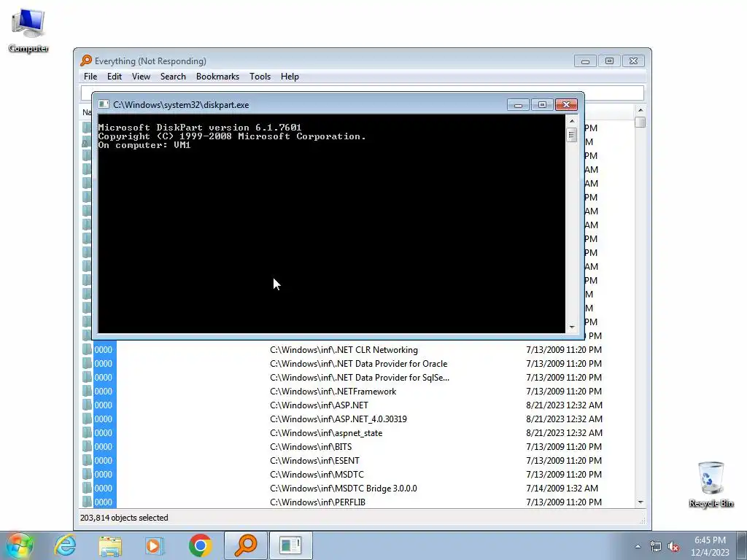Open View menu in Everything
Screen dimensions: 747x560
coord(141,76)
